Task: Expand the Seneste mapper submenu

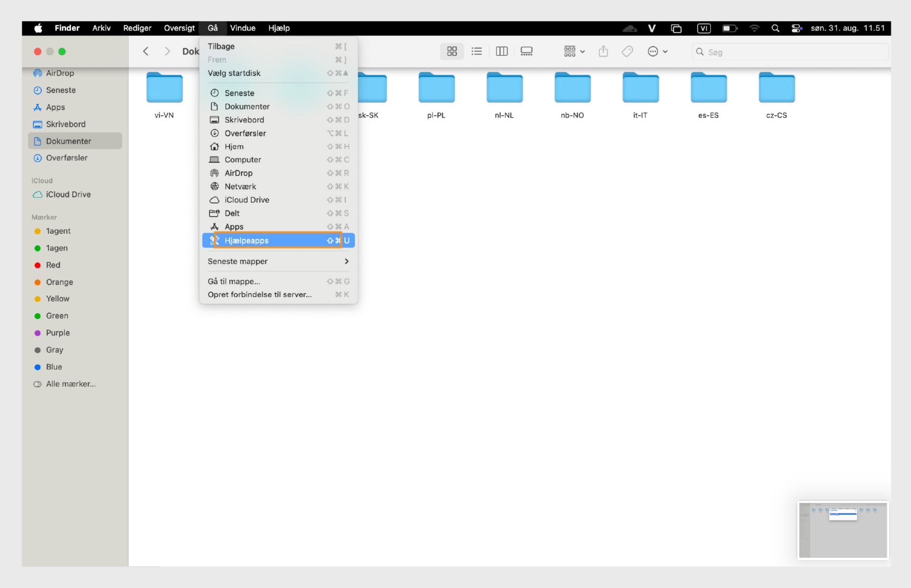Action: (278, 261)
